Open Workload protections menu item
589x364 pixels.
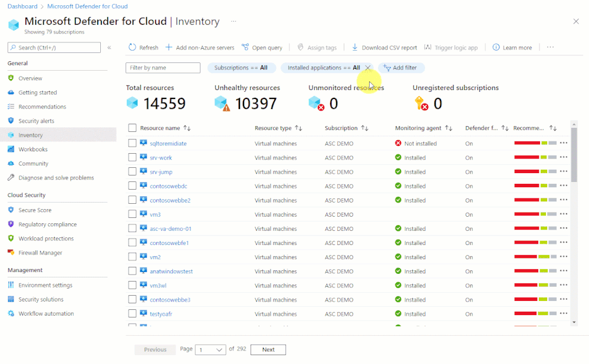tap(46, 239)
